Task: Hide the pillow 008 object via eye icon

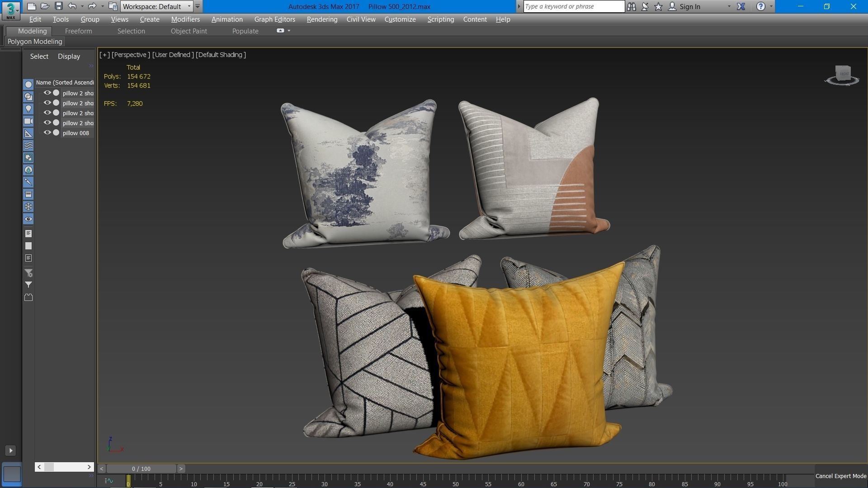Action: [47, 132]
